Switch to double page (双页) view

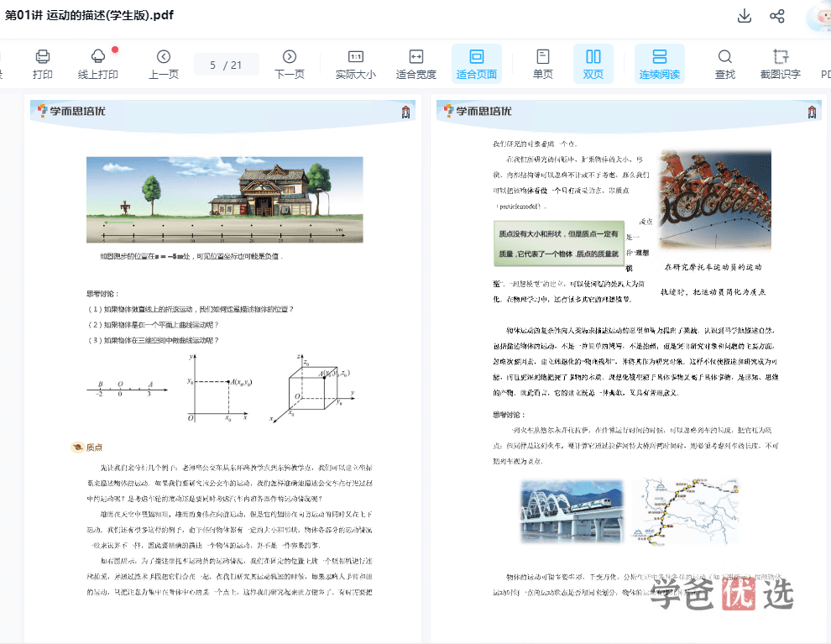[593, 64]
